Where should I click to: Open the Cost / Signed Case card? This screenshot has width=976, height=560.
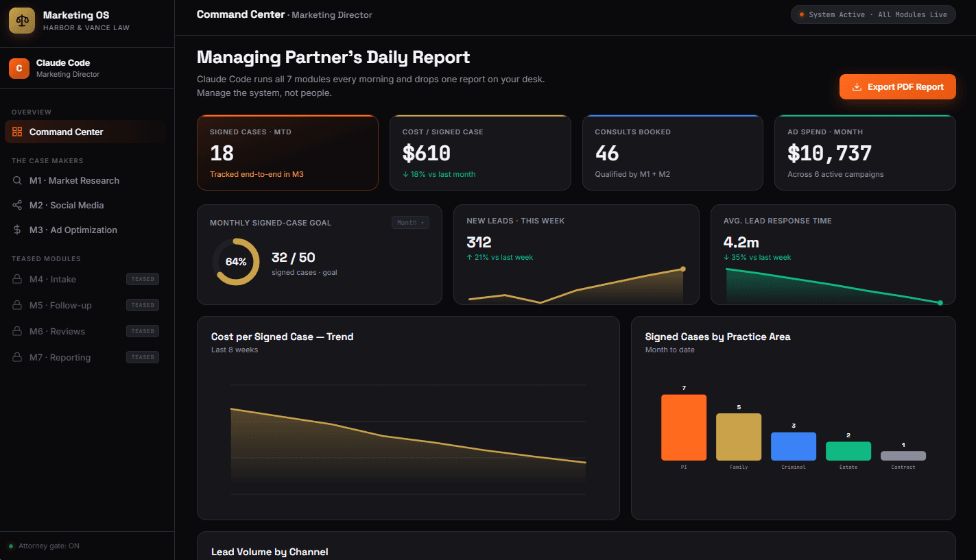pyautogui.click(x=480, y=153)
